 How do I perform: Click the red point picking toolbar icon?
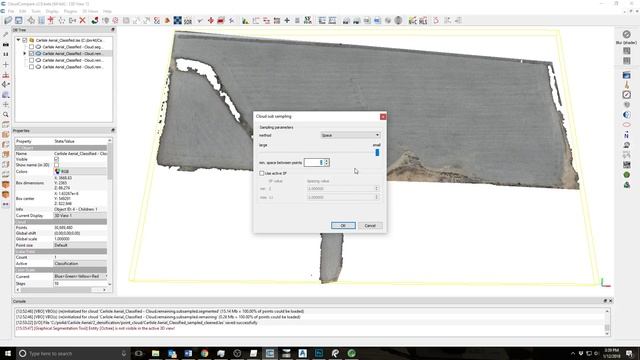51,20
